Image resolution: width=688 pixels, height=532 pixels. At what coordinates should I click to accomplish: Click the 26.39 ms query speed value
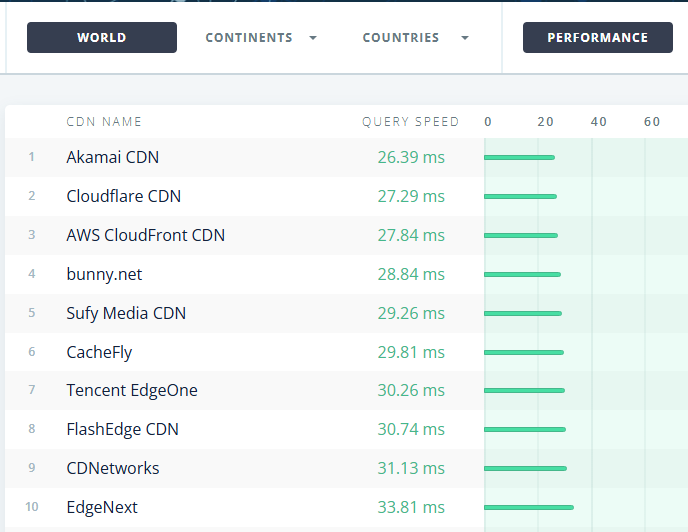click(411, 157)
